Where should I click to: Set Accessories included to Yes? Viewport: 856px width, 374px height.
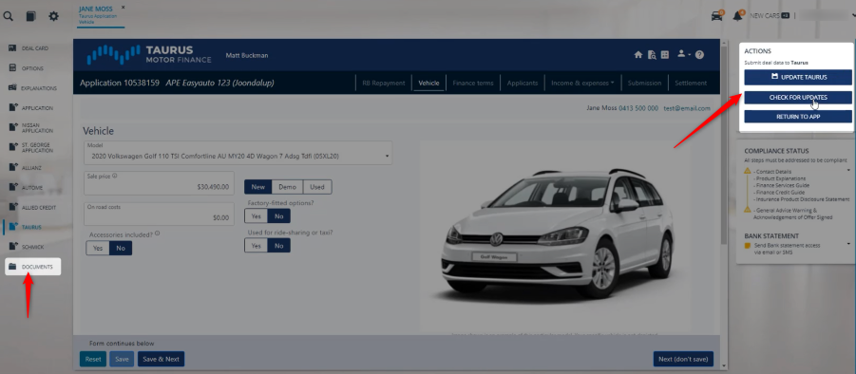coord(98,248)
